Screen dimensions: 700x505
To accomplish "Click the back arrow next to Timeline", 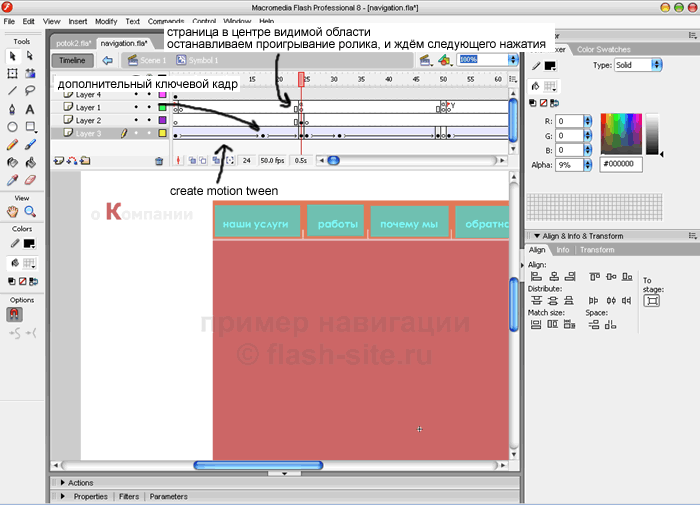I will (x=107, y=60).
